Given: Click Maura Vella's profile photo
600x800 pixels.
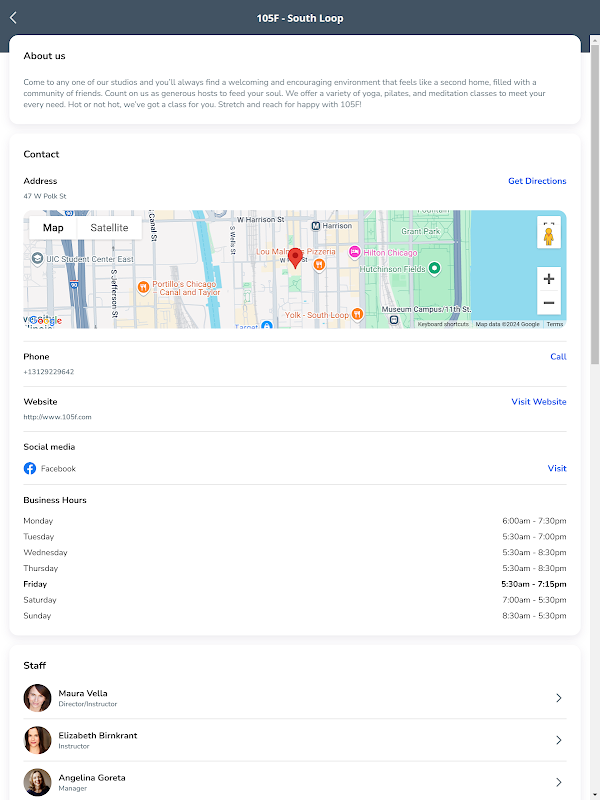Looking at the screenshot, I should pyautogui.click(x=37, y=697).
